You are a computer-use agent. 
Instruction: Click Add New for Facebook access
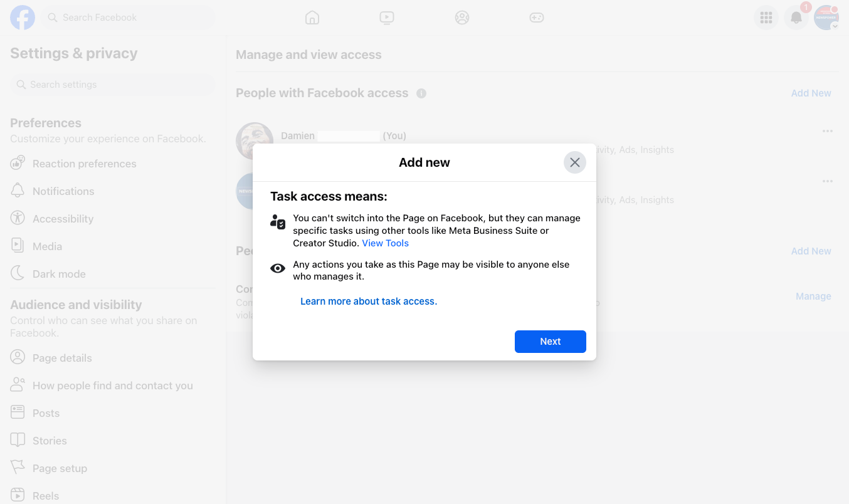click(811, 93)
